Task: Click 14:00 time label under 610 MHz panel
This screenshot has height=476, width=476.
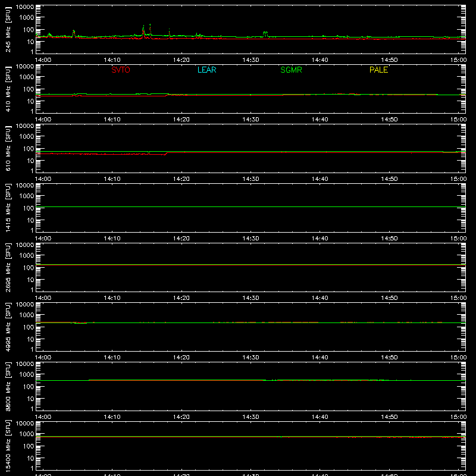Action: click(x=43, y=179)
